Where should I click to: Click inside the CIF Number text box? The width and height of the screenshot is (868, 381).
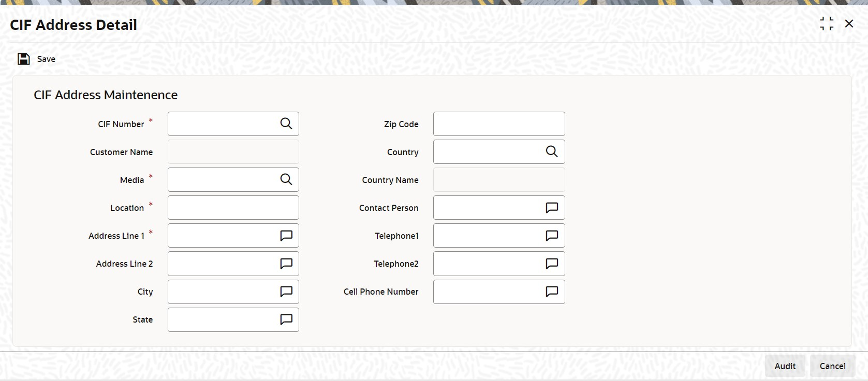pyautogui.click(x=223, y=124)
